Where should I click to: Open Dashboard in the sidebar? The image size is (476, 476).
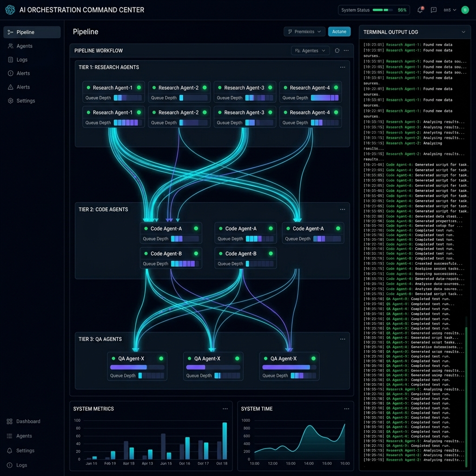click(28, 421)
